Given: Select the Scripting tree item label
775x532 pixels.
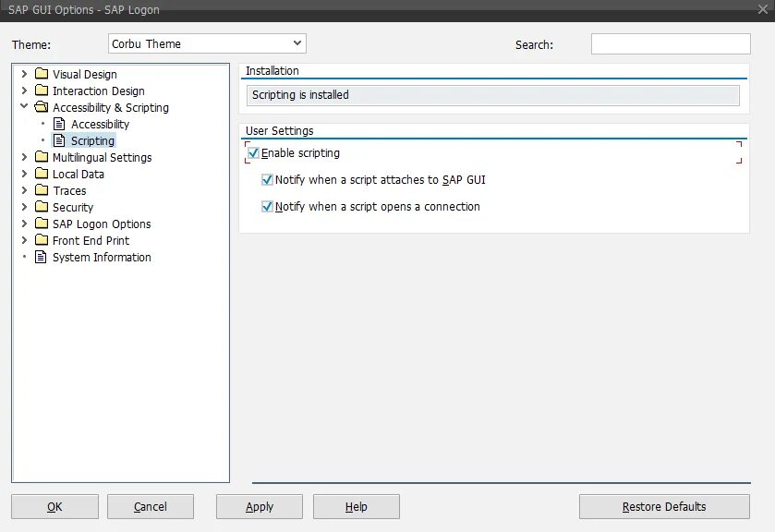Looking at the screenshot, I should tap(92, 141).
